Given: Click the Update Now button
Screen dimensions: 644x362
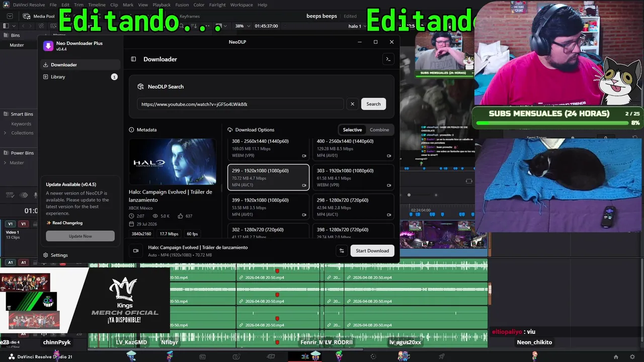Looking at the screenshot, I should coord(80,236).
